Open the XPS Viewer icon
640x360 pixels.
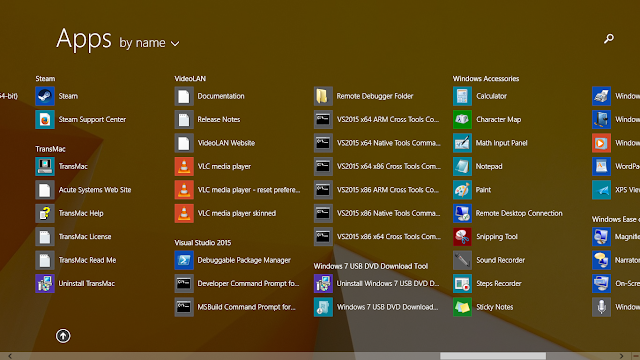pyautogui.click(x=602, y=190)
